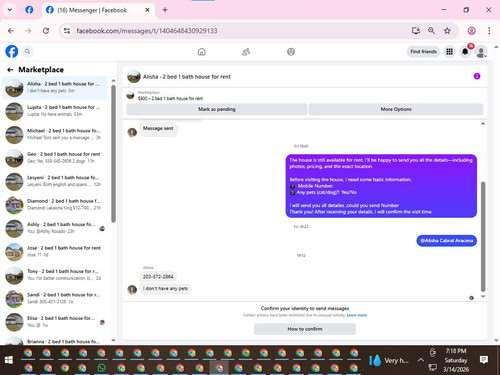The width and height of the screenshot is (500, 375).
Task: Click the site information icon in address bar
Action: tap(67, 31)
